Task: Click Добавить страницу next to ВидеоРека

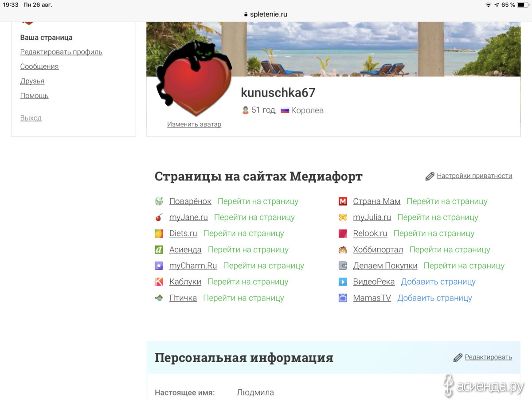Action: 438,282
